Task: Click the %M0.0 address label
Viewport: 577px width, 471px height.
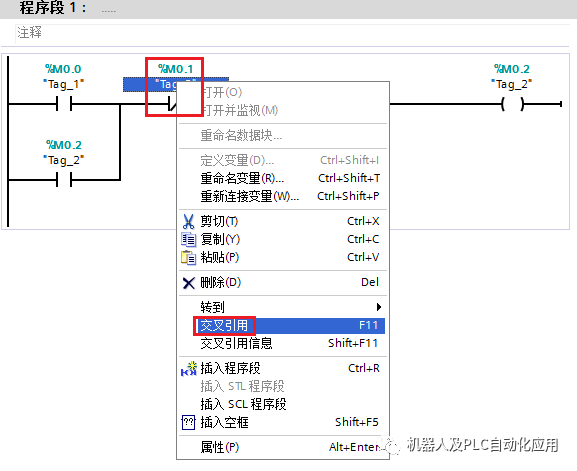Action: click(x=63, y=69)
